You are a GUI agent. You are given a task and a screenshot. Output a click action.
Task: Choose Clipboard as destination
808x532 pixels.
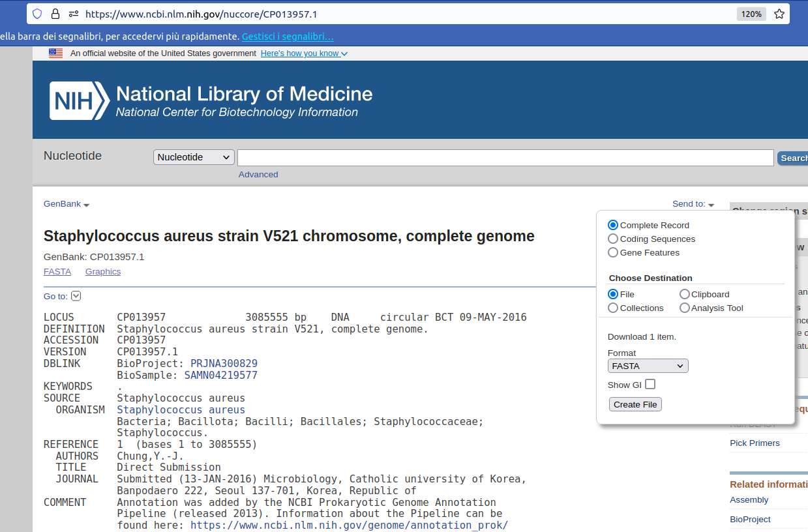tap(685, 295)
